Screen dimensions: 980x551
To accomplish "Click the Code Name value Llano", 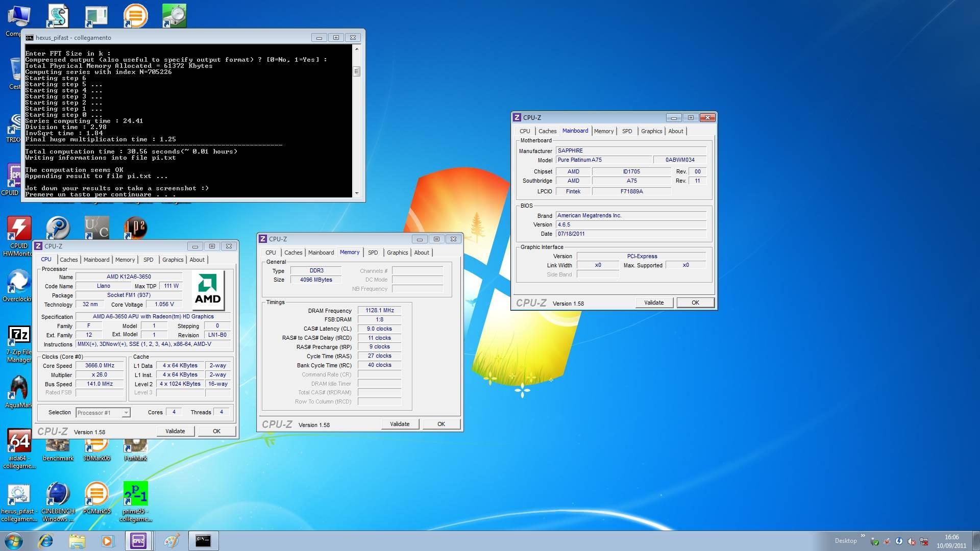I will pos(104,286).
